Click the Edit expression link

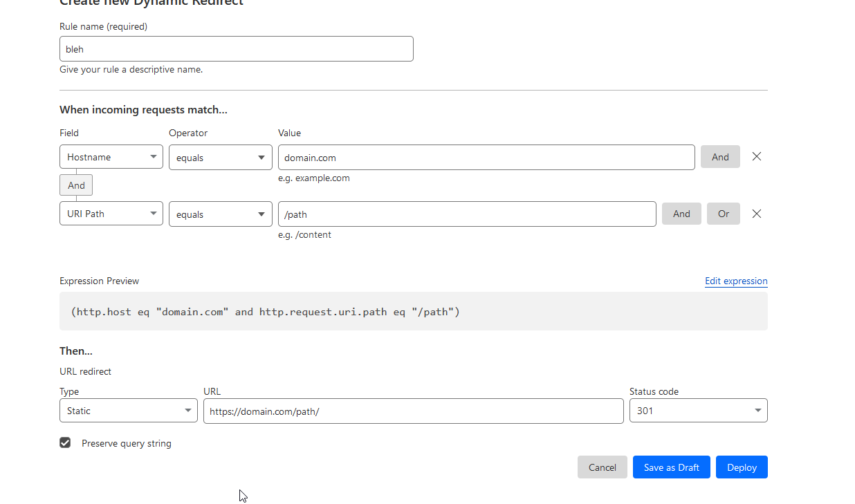(736, 281)
